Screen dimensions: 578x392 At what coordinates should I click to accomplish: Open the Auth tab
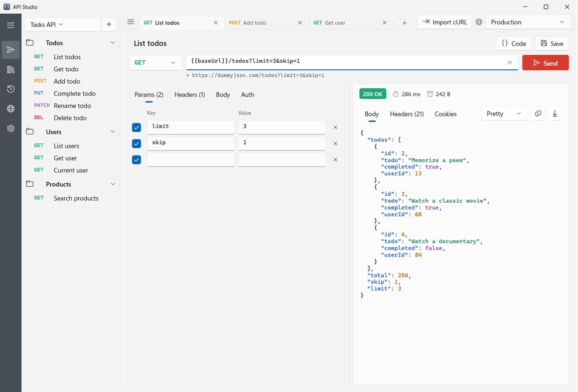click(247, 95)
